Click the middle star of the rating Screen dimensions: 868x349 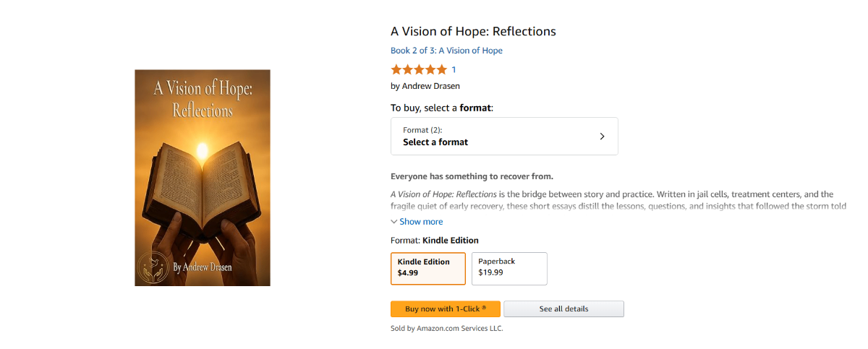[x=419, y=70]
